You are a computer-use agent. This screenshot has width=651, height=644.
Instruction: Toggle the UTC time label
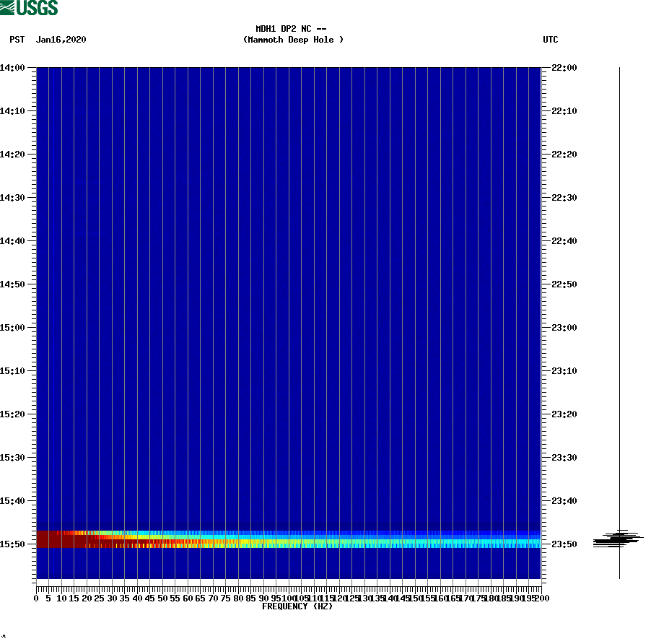(x=551, y=40)
